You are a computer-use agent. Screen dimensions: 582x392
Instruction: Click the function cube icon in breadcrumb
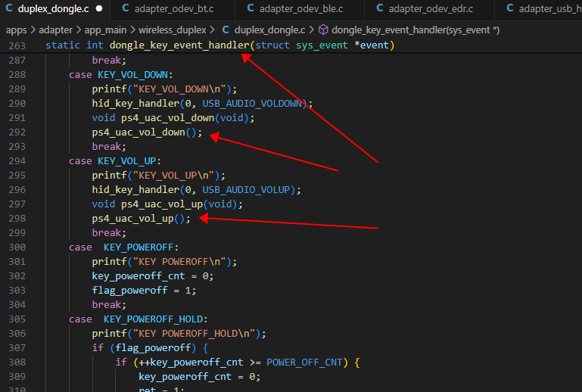pyautogui.click(x=323, y=30)
